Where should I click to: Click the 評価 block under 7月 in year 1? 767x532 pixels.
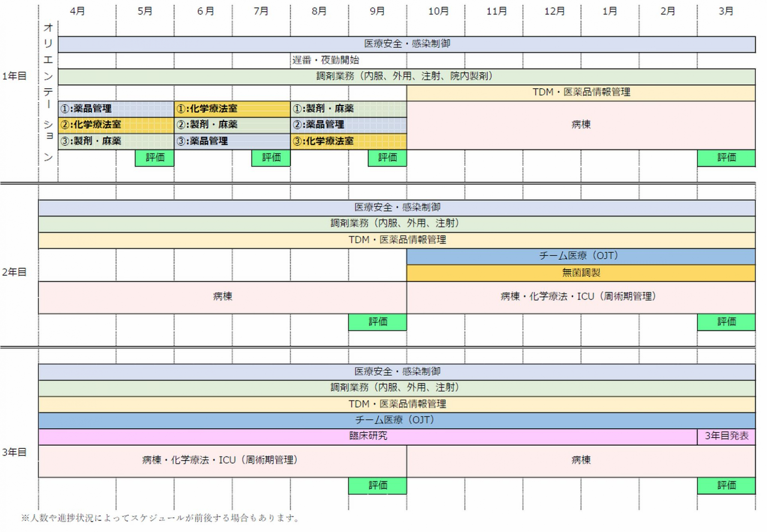(x=271, y=158)
